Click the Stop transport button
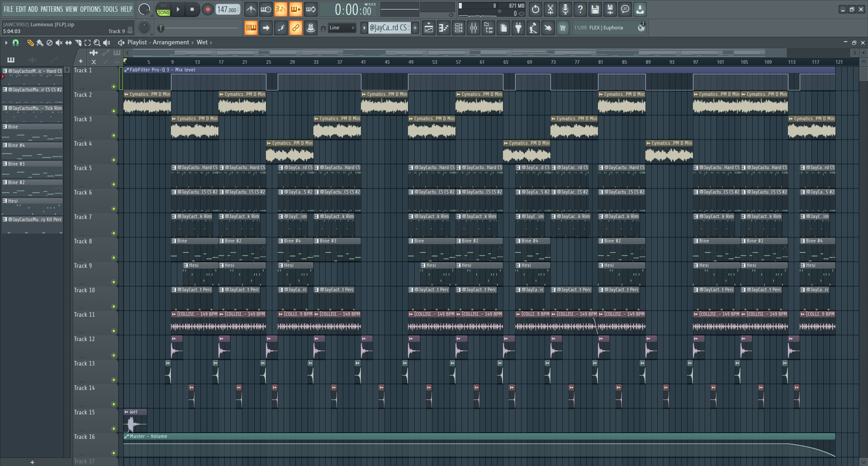This screenshot has width=868, height=466. point(192,9)
